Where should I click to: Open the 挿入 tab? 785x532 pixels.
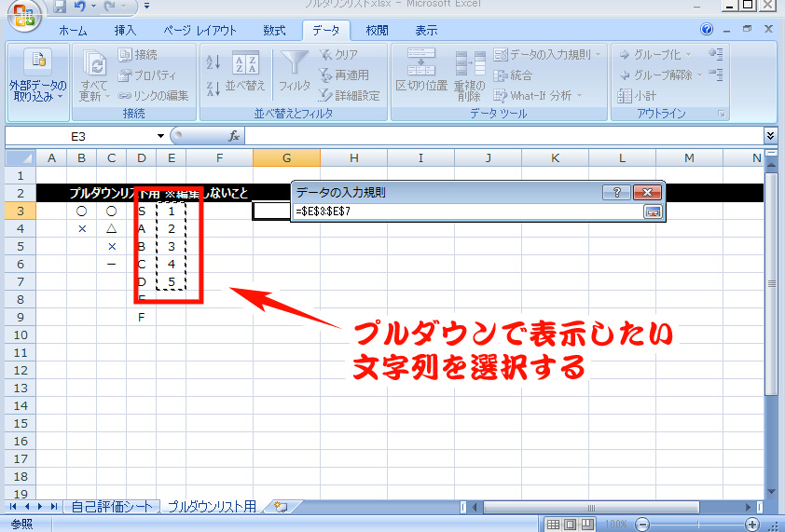(x=125, y=31)
